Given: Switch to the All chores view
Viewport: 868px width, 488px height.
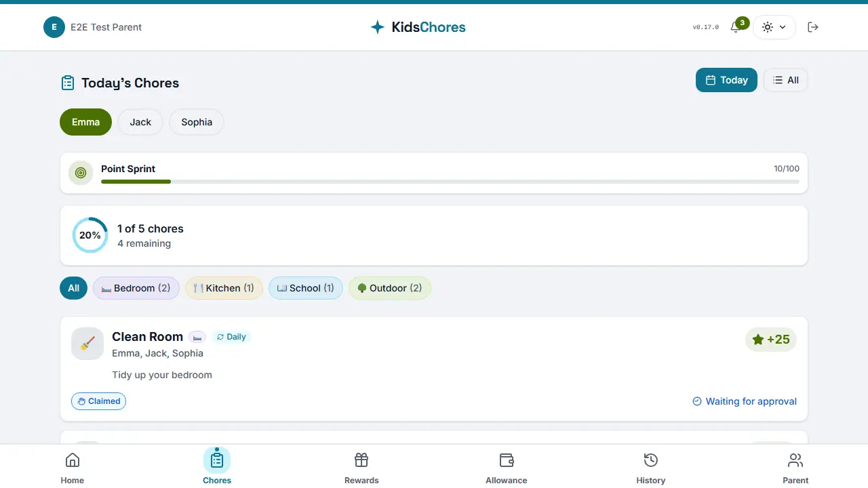Looking at the screenshot, I should 785,80.
